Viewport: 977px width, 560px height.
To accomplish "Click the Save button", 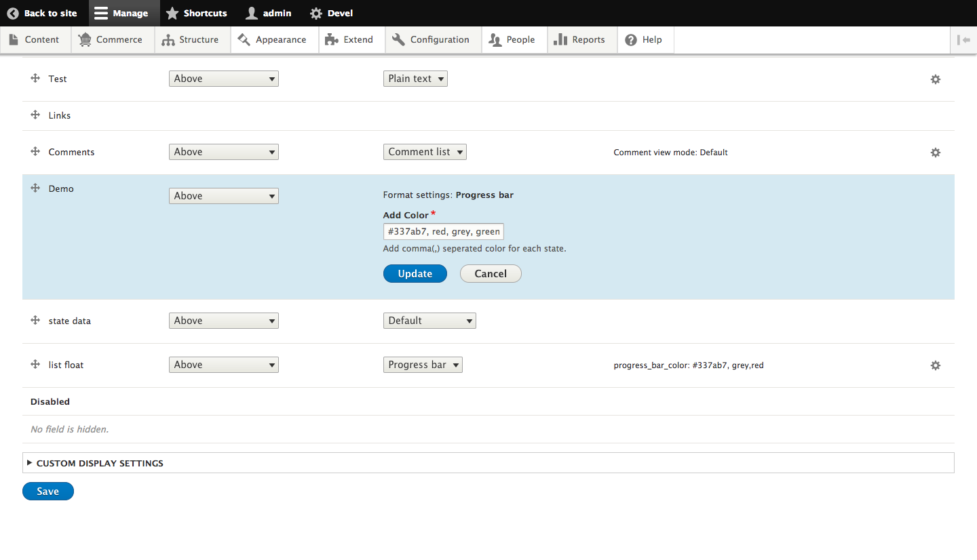I will [47, 492].
